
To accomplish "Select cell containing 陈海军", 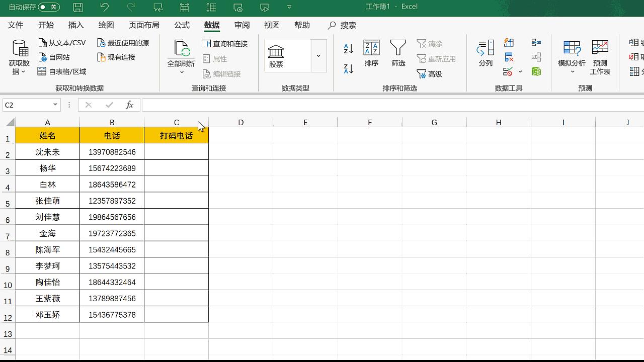I will click(x=47, y=249).
